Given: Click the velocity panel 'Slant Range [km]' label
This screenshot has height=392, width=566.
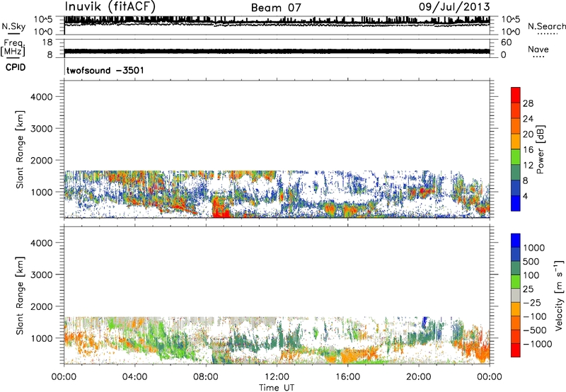Looking at the screenshot, I should 20,296.
